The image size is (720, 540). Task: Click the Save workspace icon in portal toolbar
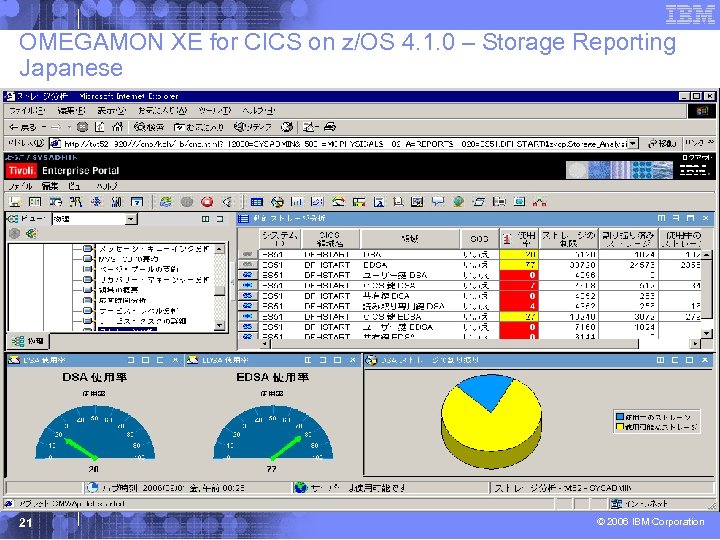point(15,202)
